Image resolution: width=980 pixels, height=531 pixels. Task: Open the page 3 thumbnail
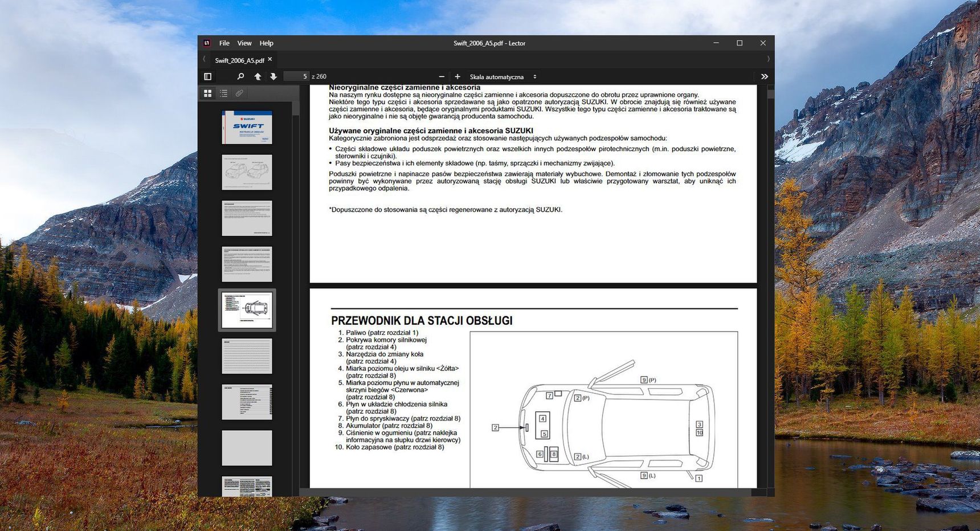point(247,218)
